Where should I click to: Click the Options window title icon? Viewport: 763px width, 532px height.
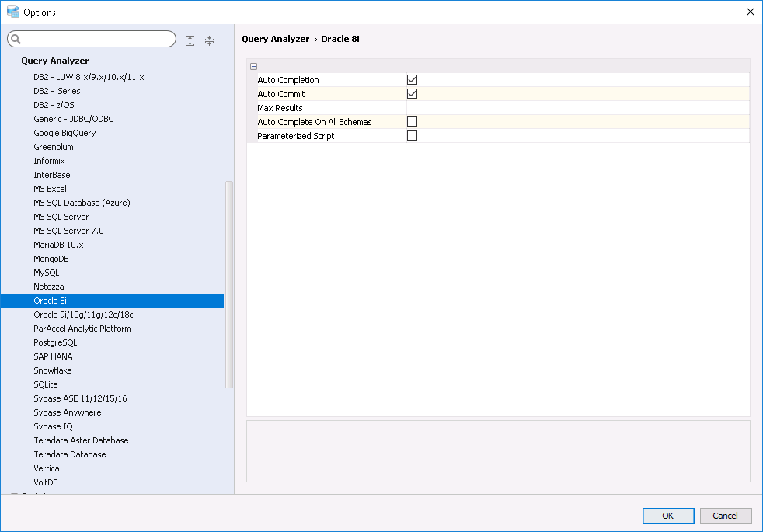tap(12, 12)
